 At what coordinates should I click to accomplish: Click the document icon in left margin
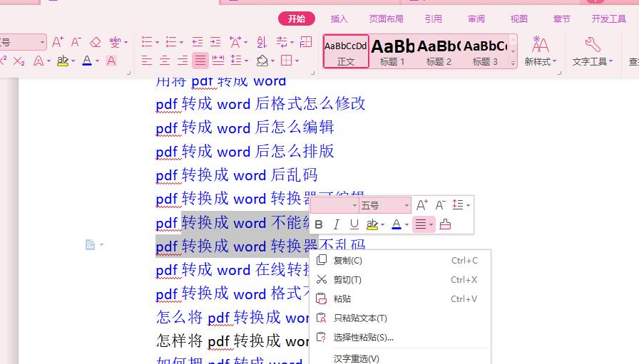pyautogui.click(x=90, y=244)
